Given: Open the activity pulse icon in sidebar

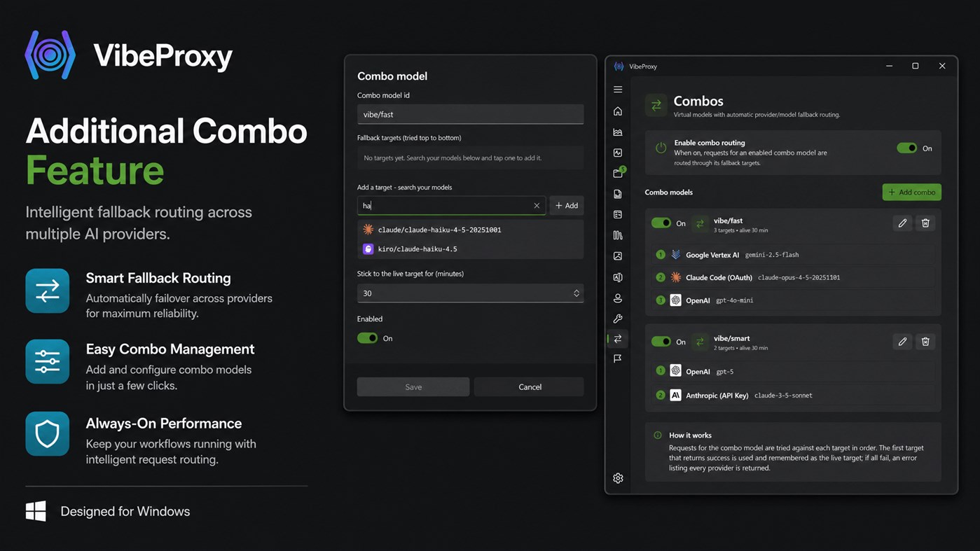Looking at the screenshot, I should pyautogui.click(x=618, y=153).
